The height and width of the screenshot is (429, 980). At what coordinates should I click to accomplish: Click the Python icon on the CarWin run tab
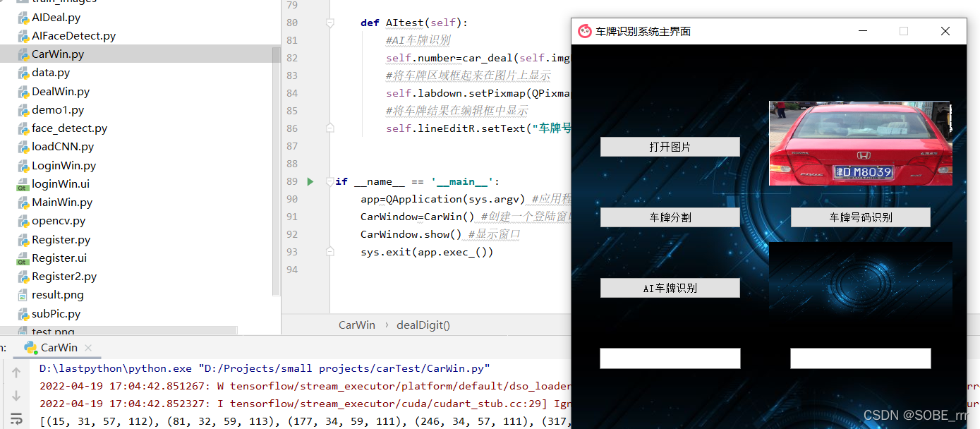coord(30,347)
